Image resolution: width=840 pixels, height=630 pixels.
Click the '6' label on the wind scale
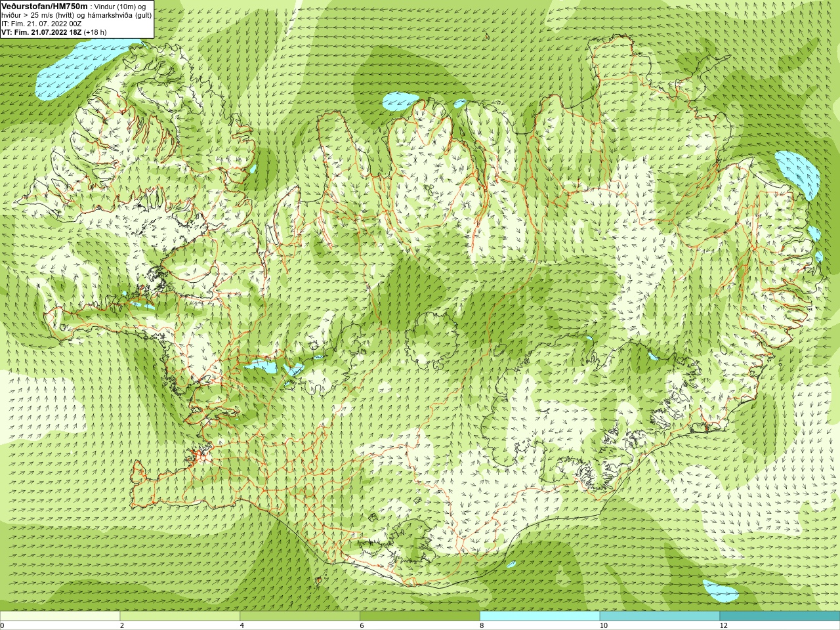(362, 626)
